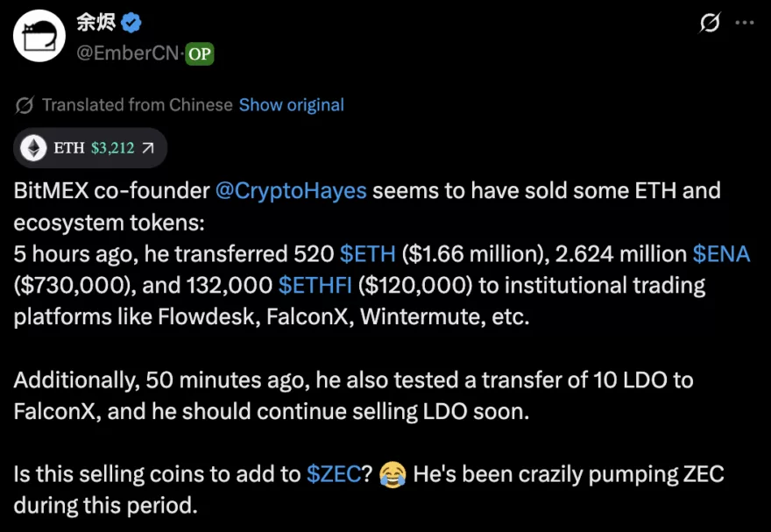Open the @CryptoHayes profile mention
This screenshot has width=771, height=532.
click(289, 190)
